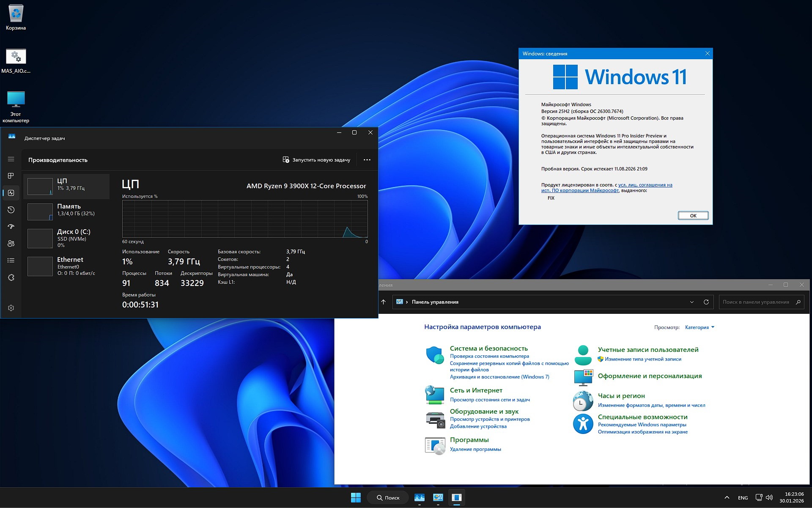Open Удаление программы link
812x508 pixels.
pos(475,449)
